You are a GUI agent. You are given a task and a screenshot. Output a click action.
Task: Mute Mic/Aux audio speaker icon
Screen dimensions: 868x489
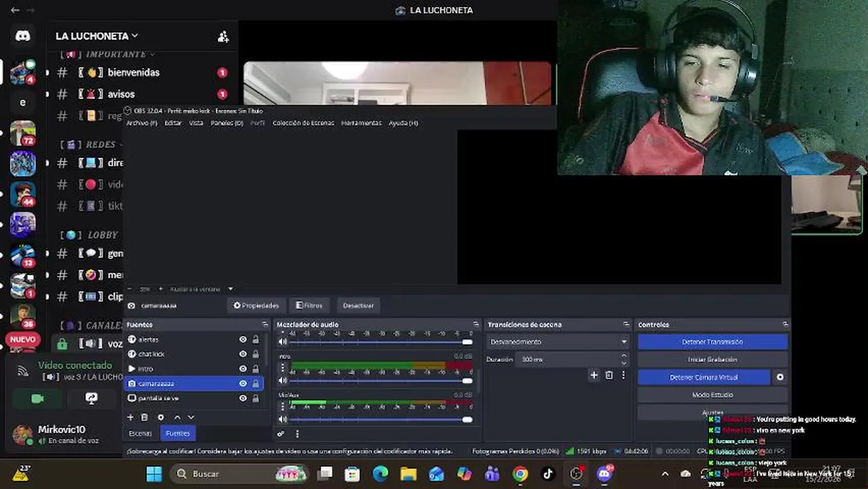pos(283,420)
